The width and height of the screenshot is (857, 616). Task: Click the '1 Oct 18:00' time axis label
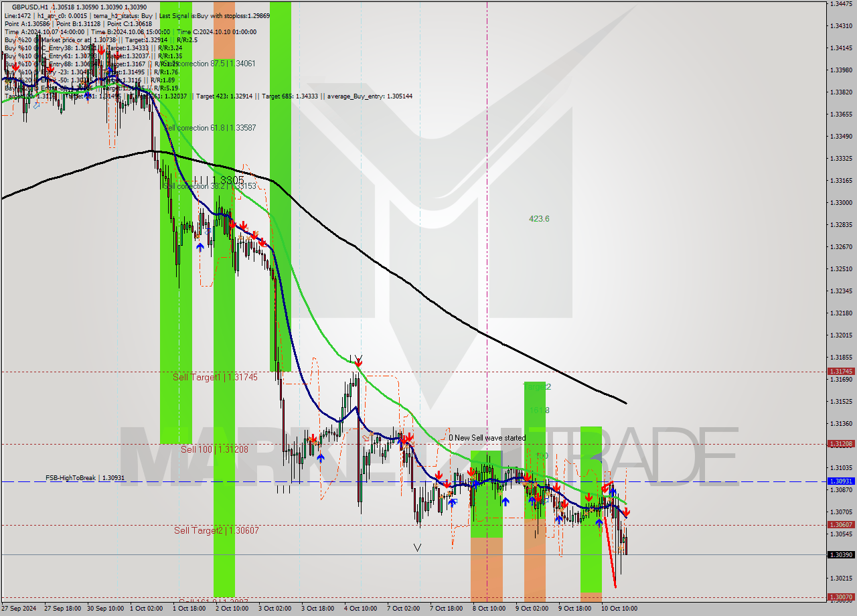coord(189,609)
